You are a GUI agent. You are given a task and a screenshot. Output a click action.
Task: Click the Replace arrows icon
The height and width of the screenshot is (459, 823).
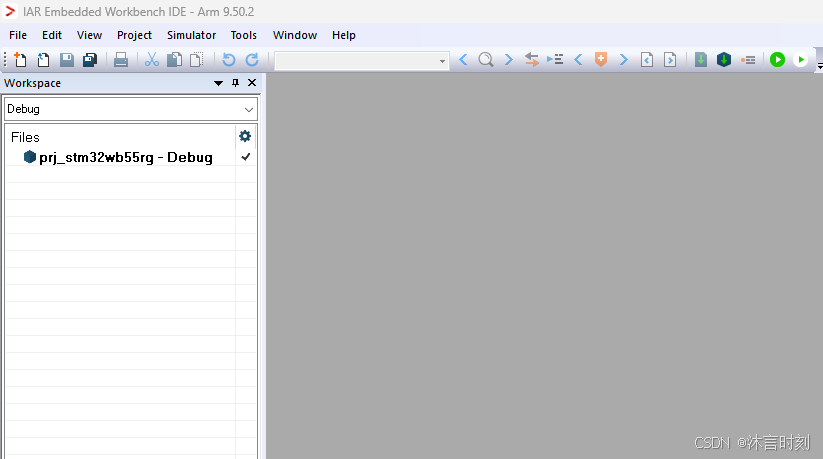[532, 60]
